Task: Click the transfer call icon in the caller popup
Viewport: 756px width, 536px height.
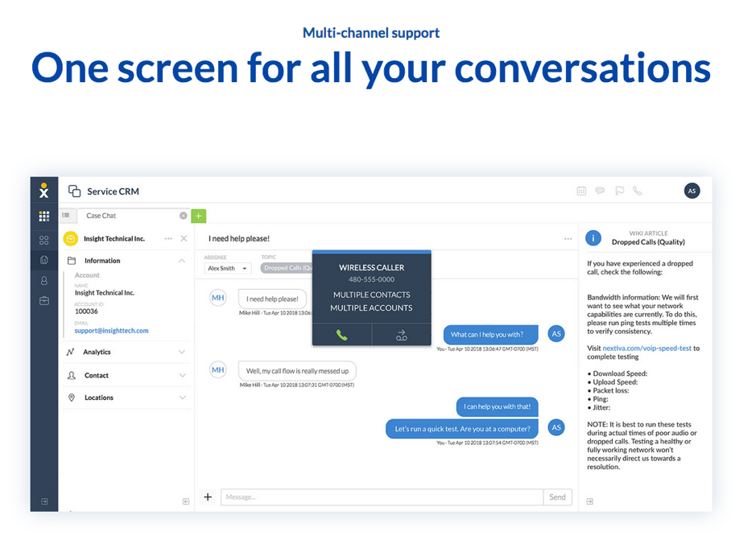Action: click(400, 334)
